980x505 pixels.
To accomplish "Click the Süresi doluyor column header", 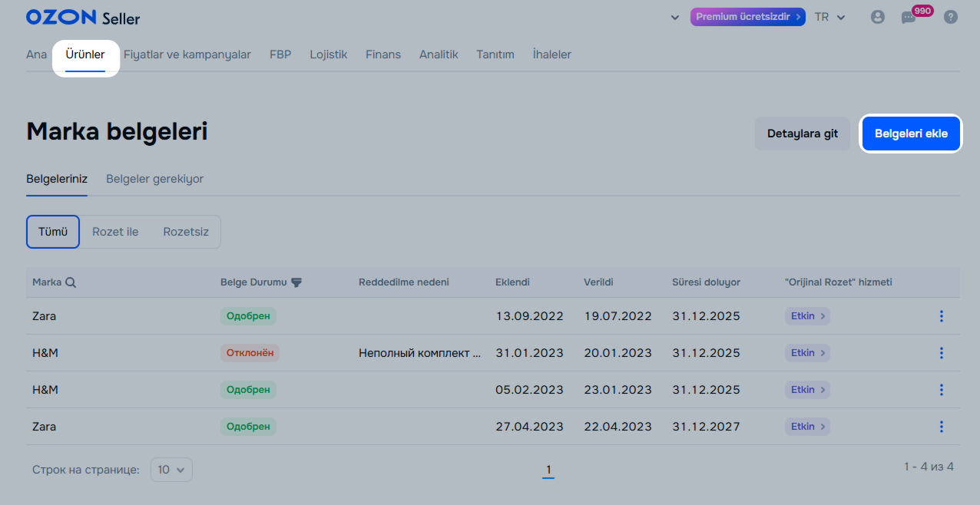I will (x=706, y=282).
